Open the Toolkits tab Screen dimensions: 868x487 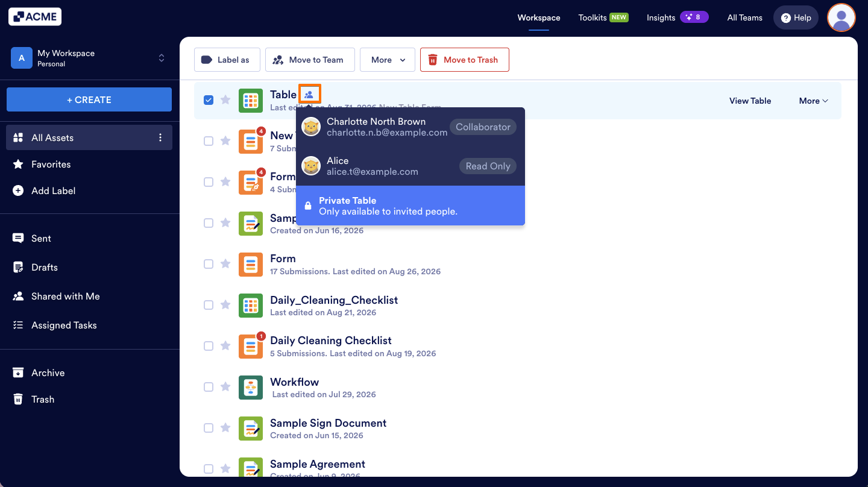[603, 17]
